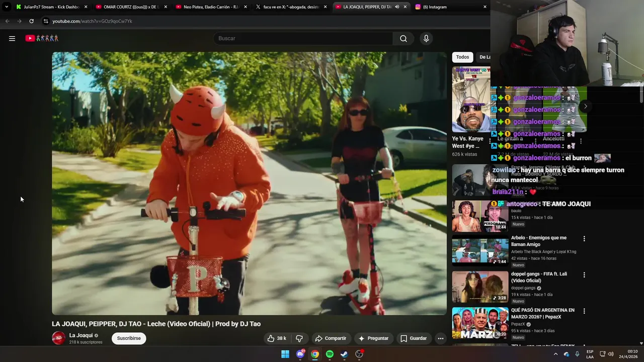
Task: Select the Todos filter chip
Action: click(x=462, y=57)
